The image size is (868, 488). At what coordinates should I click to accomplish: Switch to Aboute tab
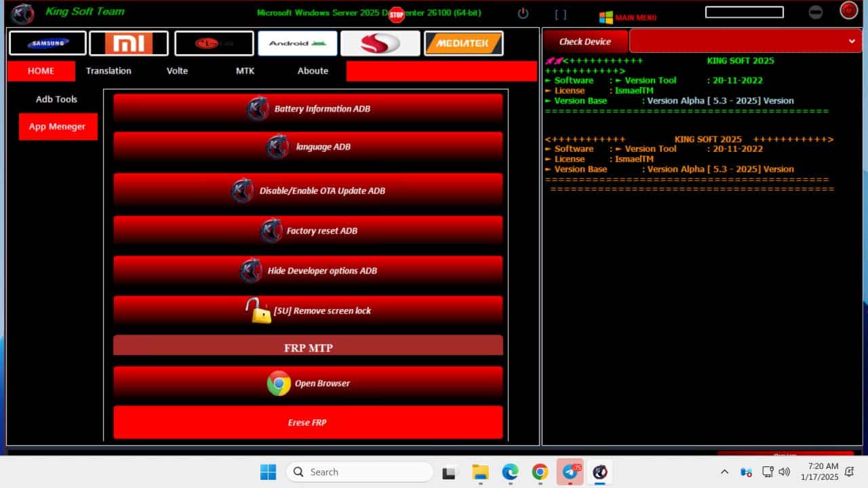(313, 70)
